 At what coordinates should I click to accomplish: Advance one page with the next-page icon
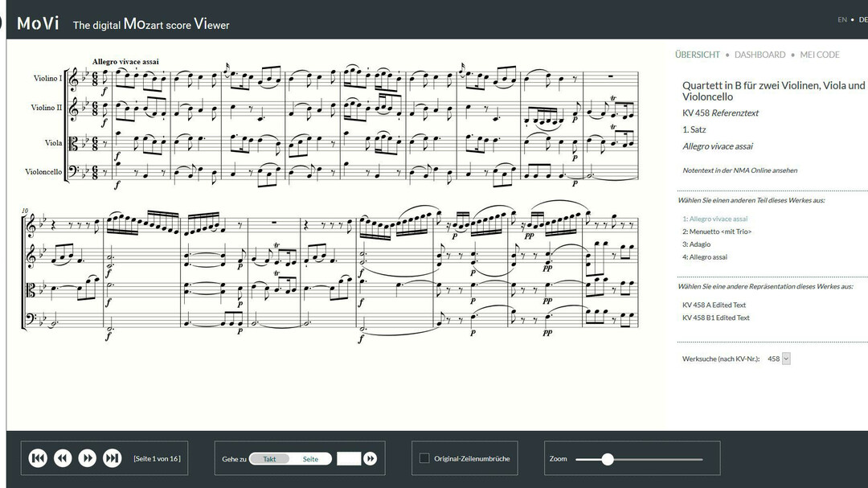[87, 457]
